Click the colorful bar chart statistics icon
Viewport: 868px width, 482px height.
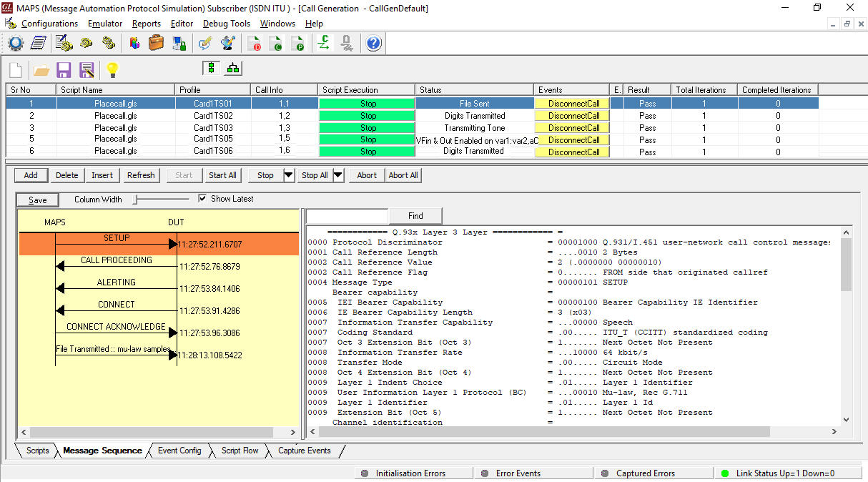coord(134,44)
